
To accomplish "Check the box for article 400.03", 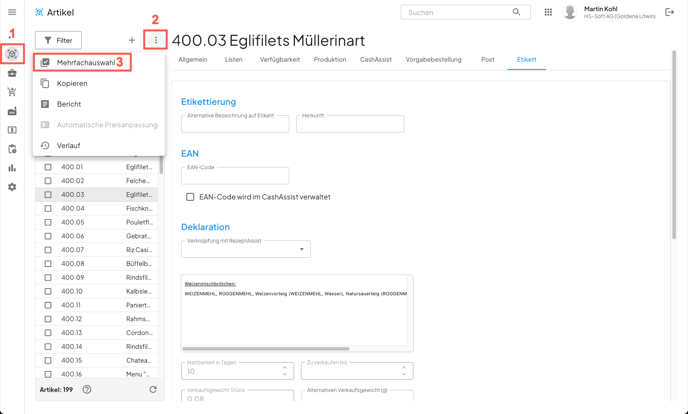I will click(48, 195).
